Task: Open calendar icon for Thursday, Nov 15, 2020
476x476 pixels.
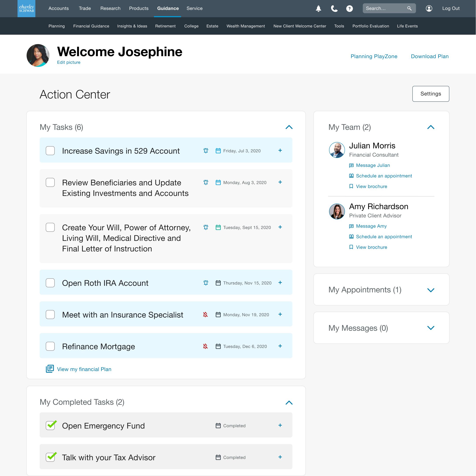Action: tap(218, 283)
